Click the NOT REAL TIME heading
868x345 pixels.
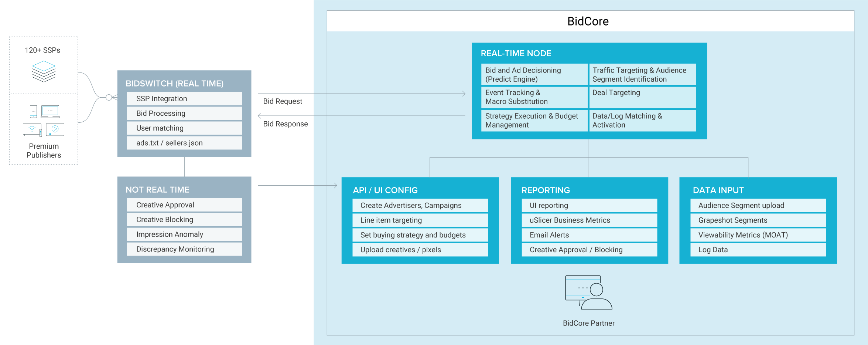(157, 190)
